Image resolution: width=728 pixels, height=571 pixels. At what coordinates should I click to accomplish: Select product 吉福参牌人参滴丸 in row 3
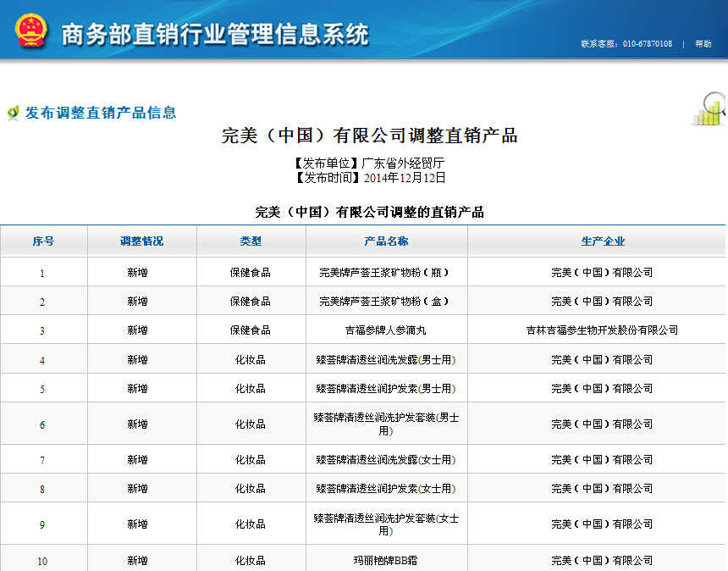click(x=385, y=330)
